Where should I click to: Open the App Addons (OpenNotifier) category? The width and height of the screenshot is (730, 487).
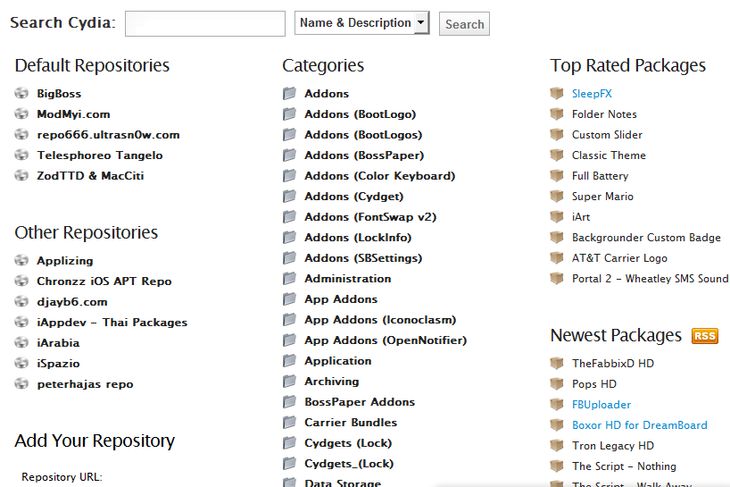(x=385, y=340)
